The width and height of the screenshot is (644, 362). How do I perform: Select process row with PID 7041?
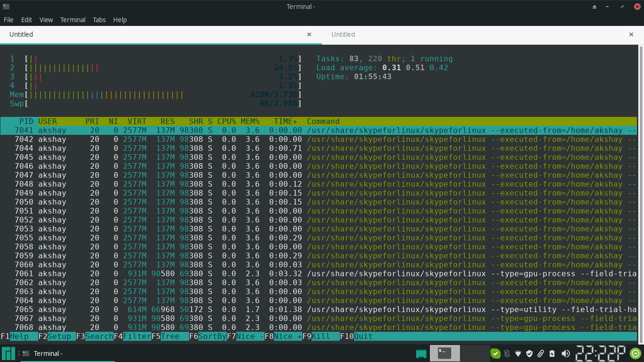(x=319, y=130)
